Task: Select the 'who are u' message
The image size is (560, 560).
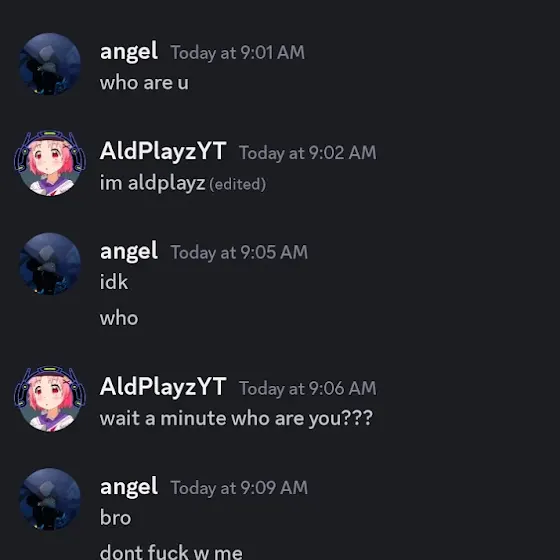Action: [144, 83]
